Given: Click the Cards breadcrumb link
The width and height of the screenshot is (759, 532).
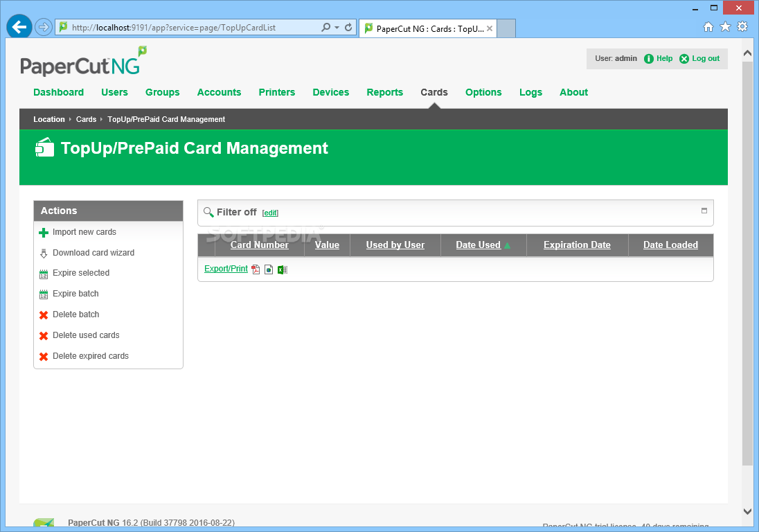Looking at the screenshot, I should pos(86,119).
